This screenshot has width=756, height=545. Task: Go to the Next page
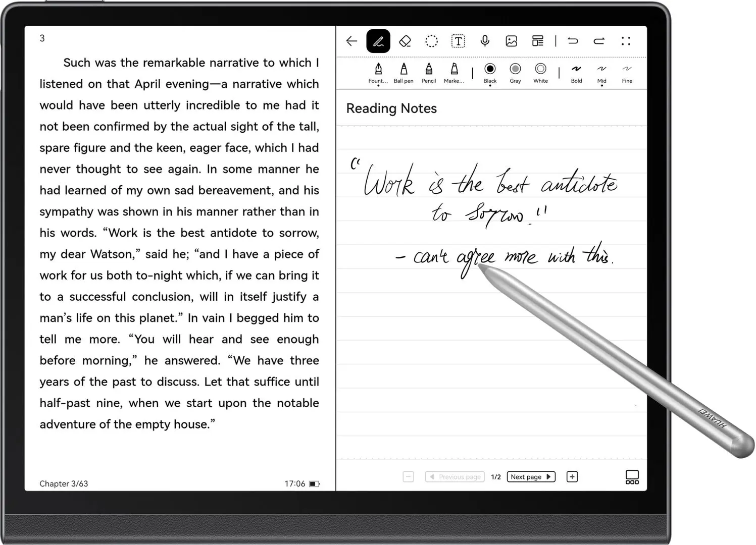[x=530, y=476]
